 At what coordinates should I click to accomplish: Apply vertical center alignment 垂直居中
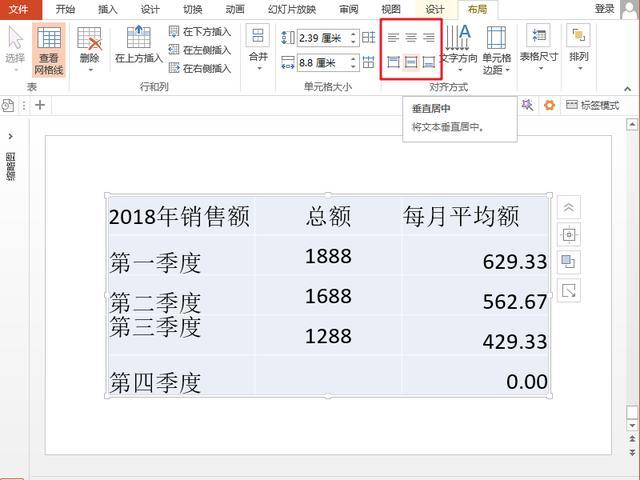[x=411, y=62]
